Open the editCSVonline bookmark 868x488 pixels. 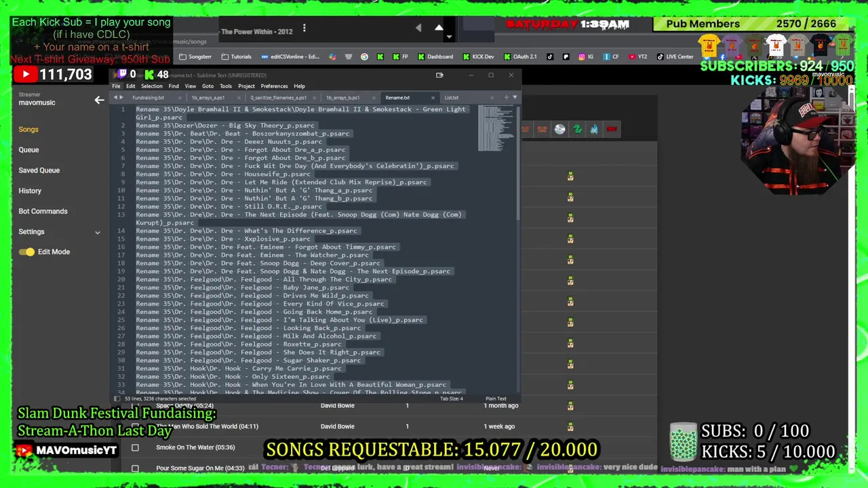290,57
